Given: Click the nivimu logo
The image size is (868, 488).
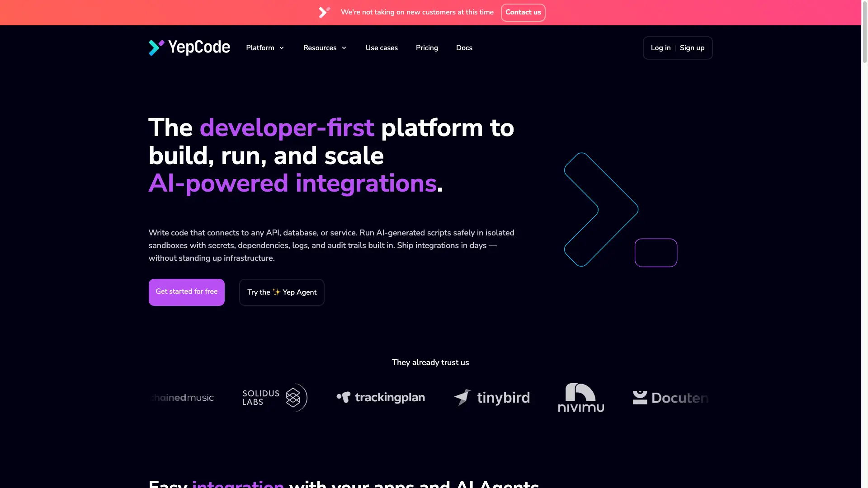Looking at the screenshot, I should tap(581, 398).
